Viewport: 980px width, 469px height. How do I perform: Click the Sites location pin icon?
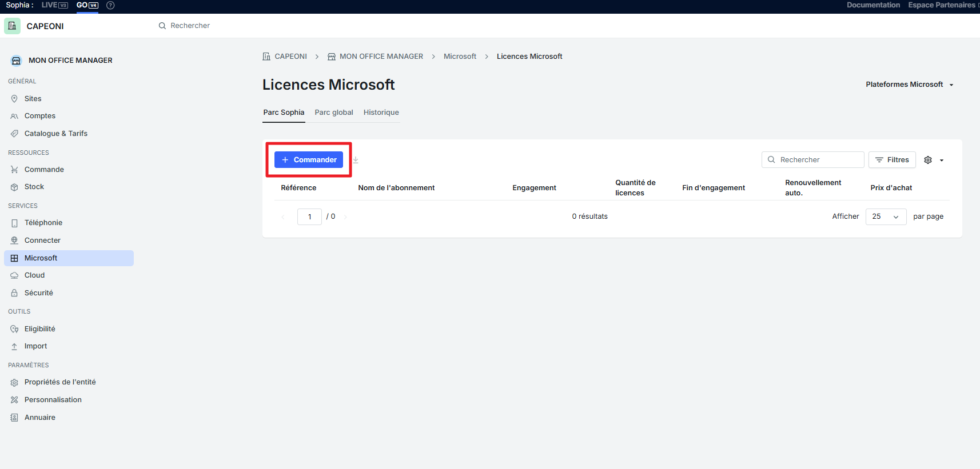pos(14,99)
